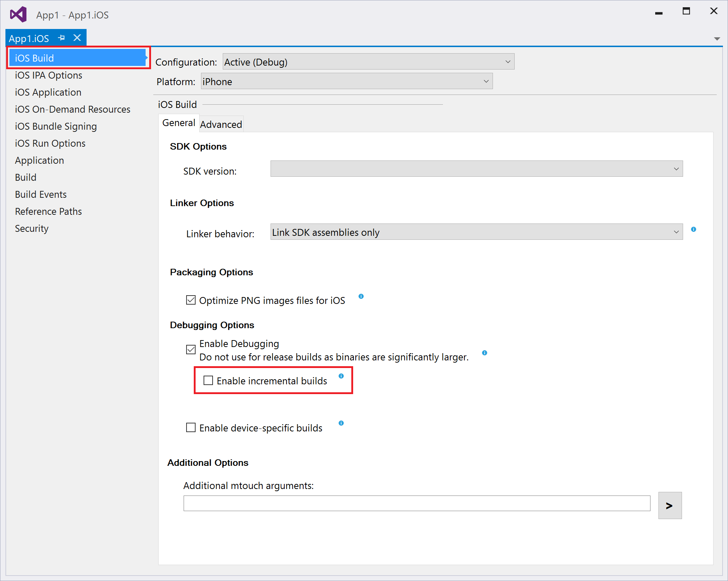The image size is (728, 581).
Task: Click the iOS Run Options sidebar icon
Action: click(x=50, y=143)
